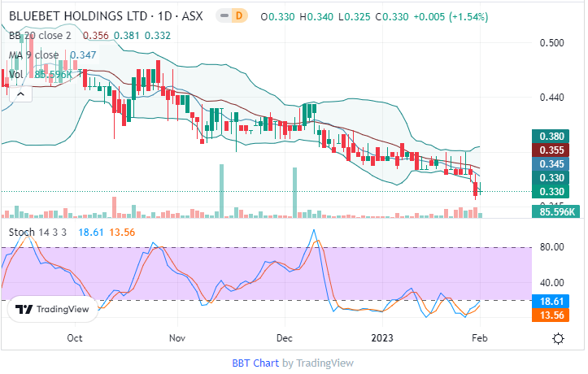Click the 0.380 upper band price label

[552, 137]
